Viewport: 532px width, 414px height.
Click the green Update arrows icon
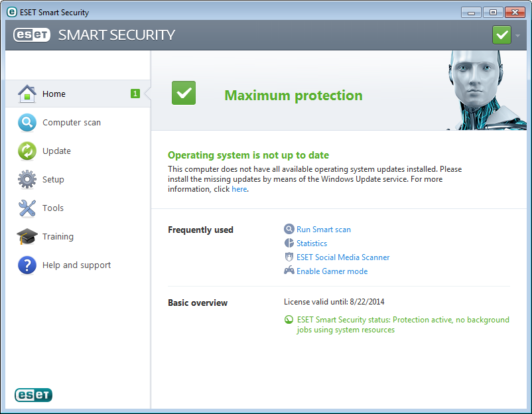click(x=27, y=151)
